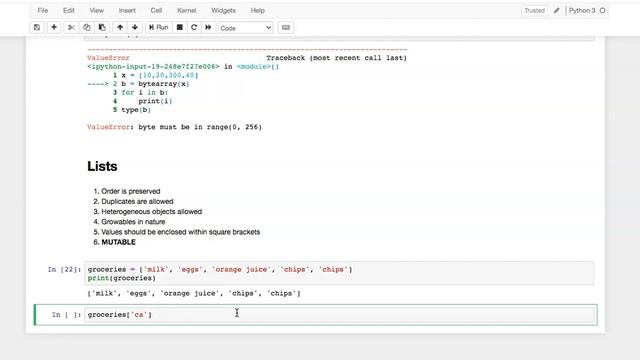This screenshot has height=360, width=640.
Task: Click the In [22] cell prompt
Action: click(x=64, y=269)
